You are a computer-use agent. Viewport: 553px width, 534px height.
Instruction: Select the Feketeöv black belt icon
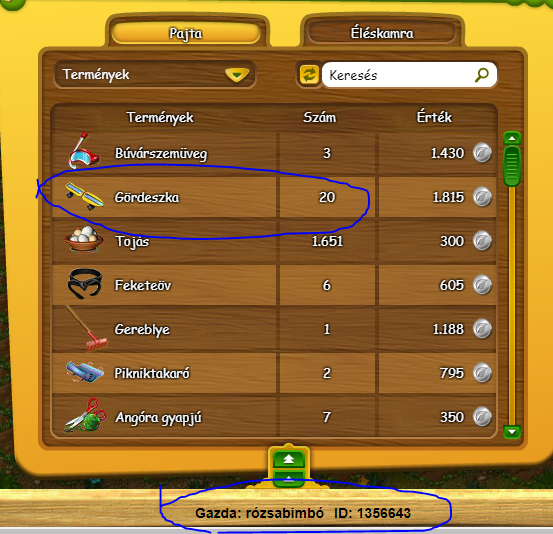click(85, 284)
